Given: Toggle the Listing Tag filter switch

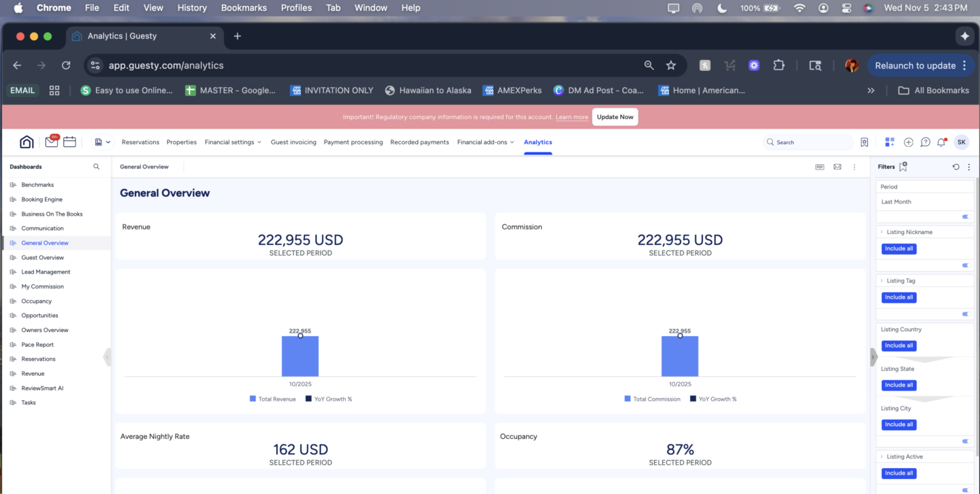Looking at the screenshot, I should coord(965,314).
